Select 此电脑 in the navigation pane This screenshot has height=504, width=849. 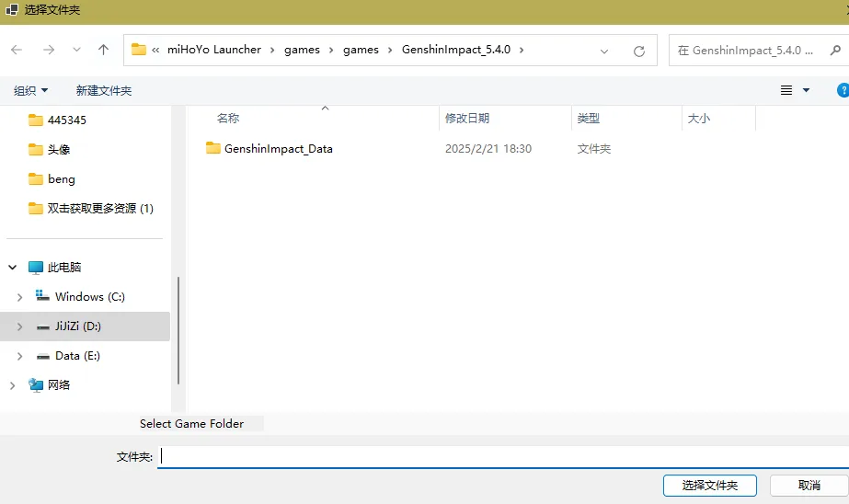click(63, 267)
